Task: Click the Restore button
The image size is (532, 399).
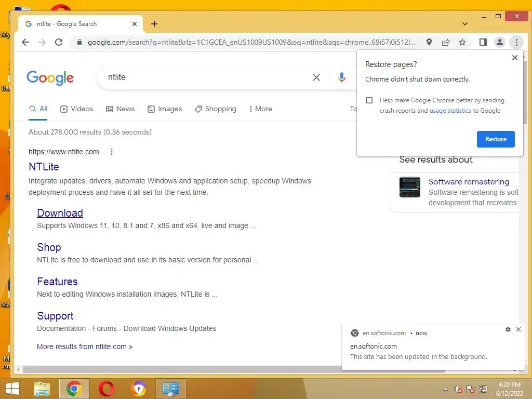Action: click(495, 139)
